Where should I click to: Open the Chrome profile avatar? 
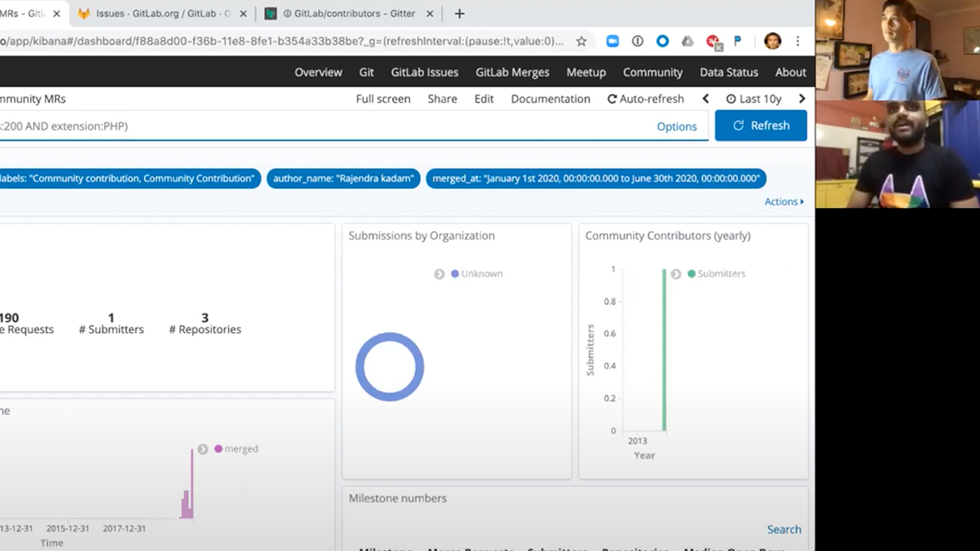click(x=773, y=41)
